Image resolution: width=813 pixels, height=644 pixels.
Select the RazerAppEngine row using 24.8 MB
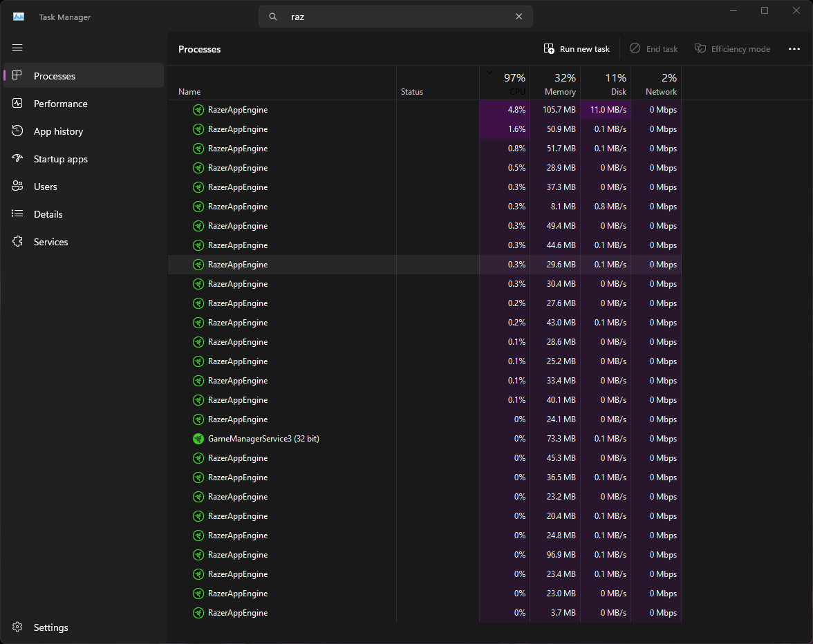[x=424, y=536]
